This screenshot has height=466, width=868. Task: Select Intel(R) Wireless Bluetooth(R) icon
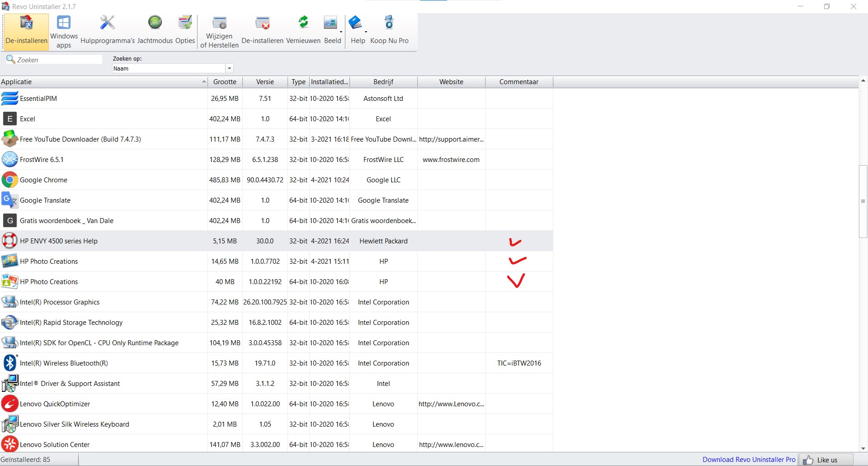point(9,363)
